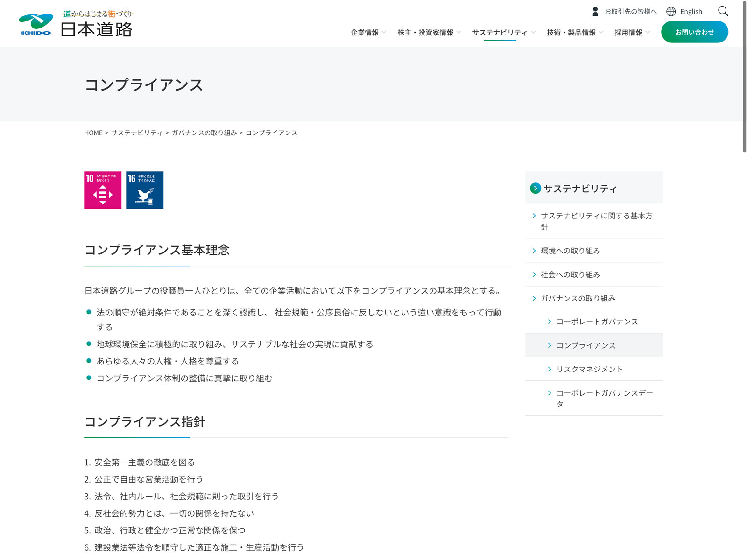
Task: Click the globe language icon
Action: tap(671, 12)
